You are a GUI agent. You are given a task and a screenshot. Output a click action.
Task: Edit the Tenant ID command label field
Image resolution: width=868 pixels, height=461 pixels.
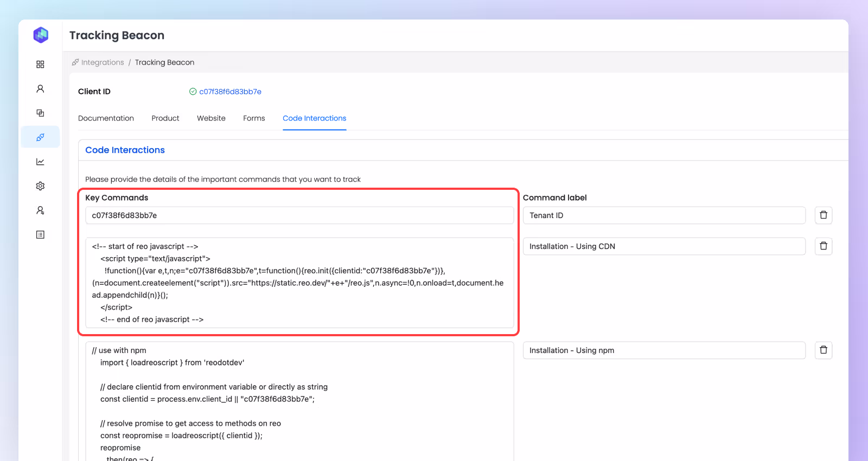coord(664,215)
